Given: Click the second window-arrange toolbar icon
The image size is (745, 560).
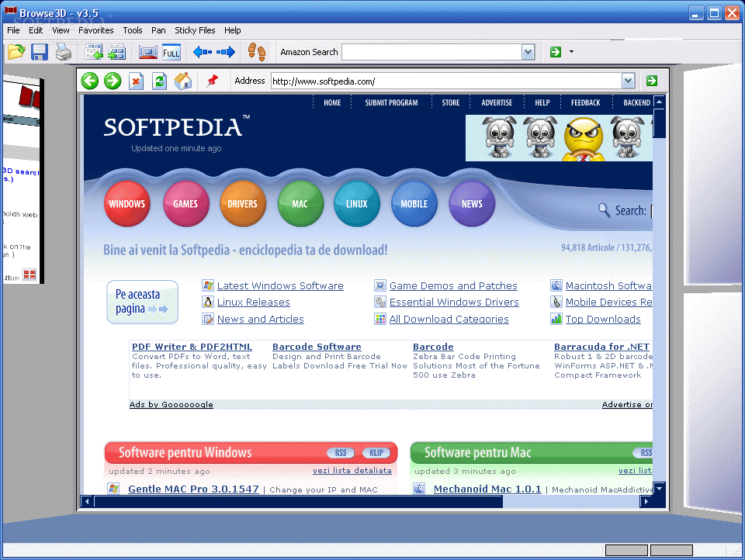Looking at the screenshot, I should click(x=116, y=52).
